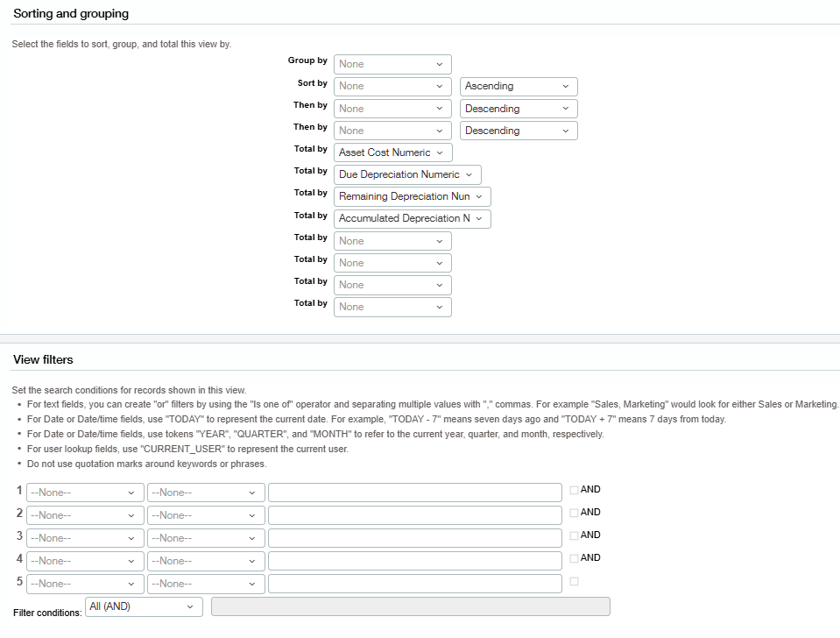
Task: Open the seventh Total by dropdown
Action: coord(392,285)
